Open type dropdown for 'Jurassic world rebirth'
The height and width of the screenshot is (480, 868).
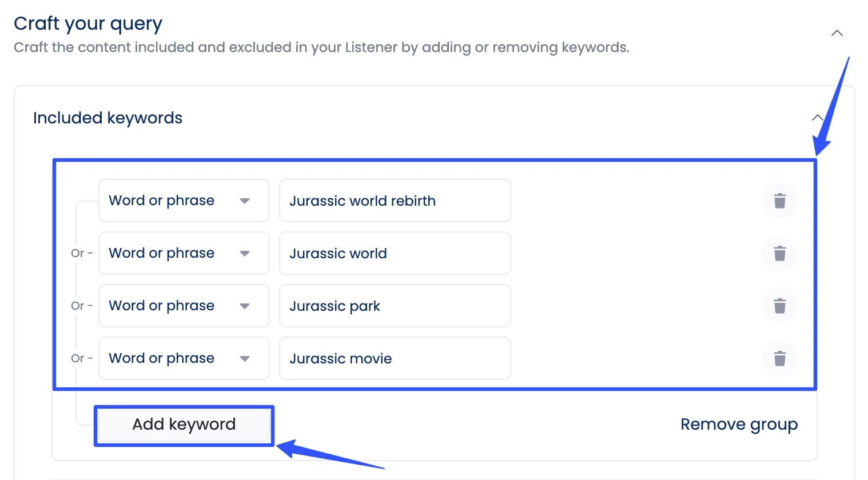(x=184, y=201)
